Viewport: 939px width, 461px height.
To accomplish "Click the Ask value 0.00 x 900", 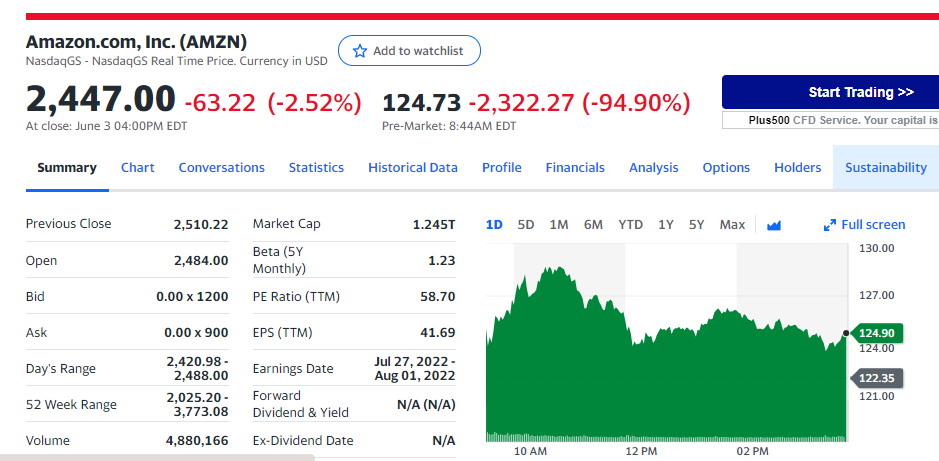I will click(196, 332).
